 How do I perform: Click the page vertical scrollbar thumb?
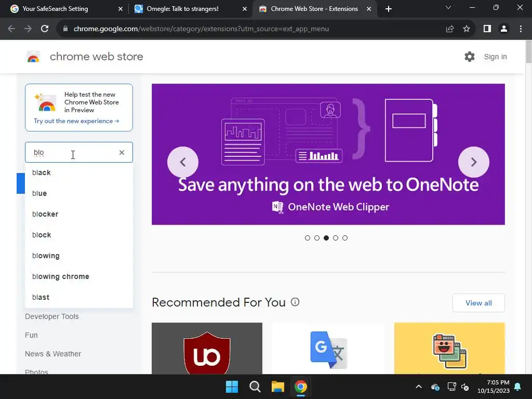528,51
